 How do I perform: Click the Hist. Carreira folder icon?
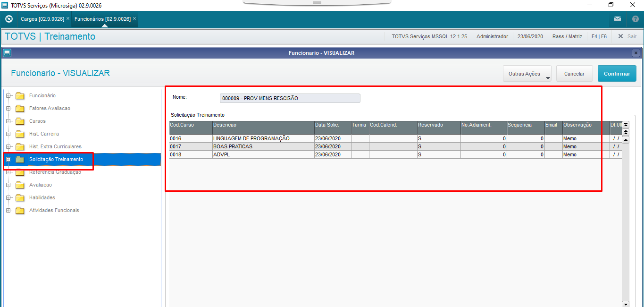click(x=20, y=134)
